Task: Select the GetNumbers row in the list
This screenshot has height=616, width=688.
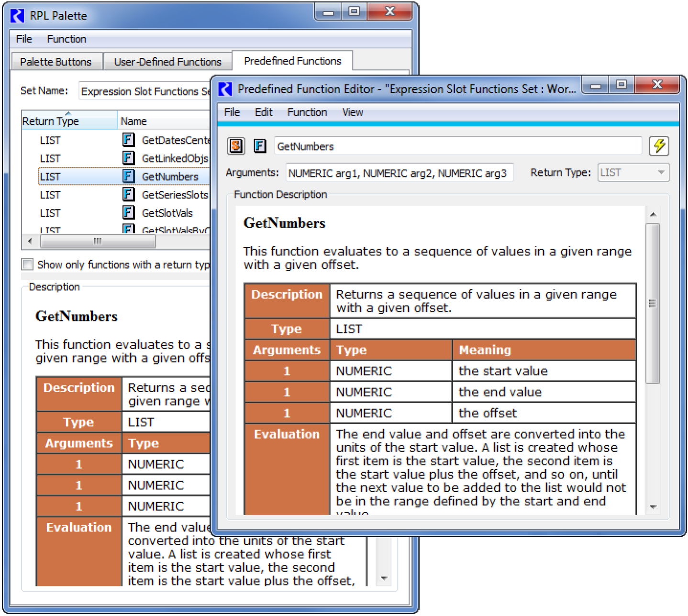Action: pyautogui.click(x=170, y=177)
